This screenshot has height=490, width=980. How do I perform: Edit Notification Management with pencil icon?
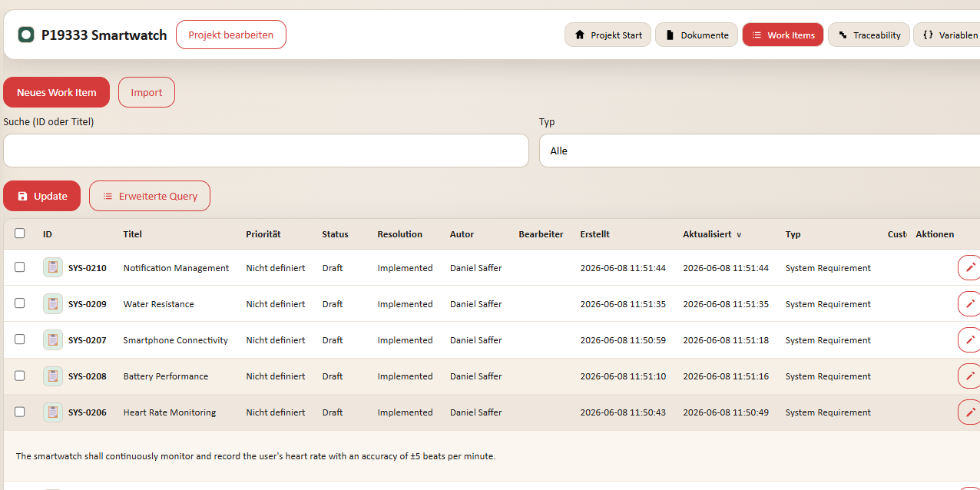(969, 267)
